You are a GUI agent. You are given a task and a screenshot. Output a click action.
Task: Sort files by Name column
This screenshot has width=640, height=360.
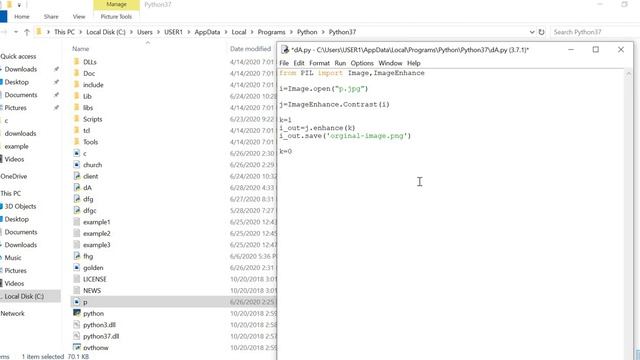click(x=80, y=49)
